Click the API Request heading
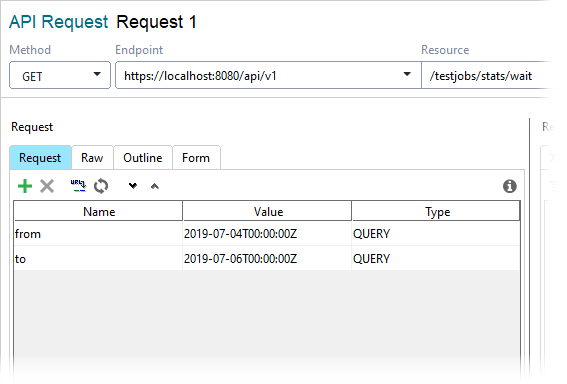Image resolution: width=567 pixels, height=384 pixels. click(59, 22)
